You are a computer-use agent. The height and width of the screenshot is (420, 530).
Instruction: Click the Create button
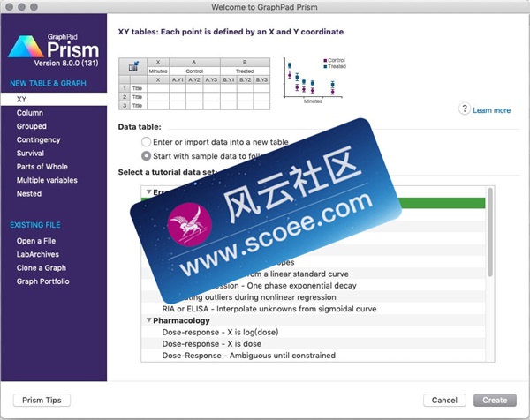[496, 400]
